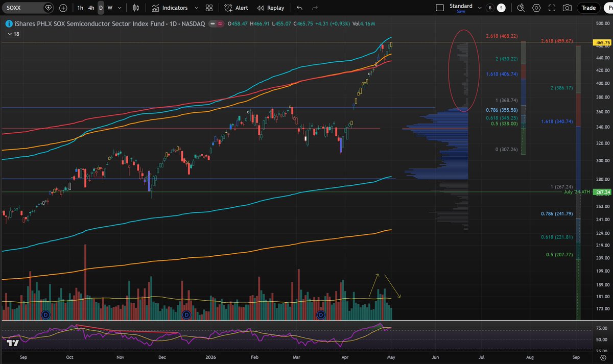Select the 0.618 (221.81) fib label
Viewport: 613px width, 364px height.
(x=557, y=237)
